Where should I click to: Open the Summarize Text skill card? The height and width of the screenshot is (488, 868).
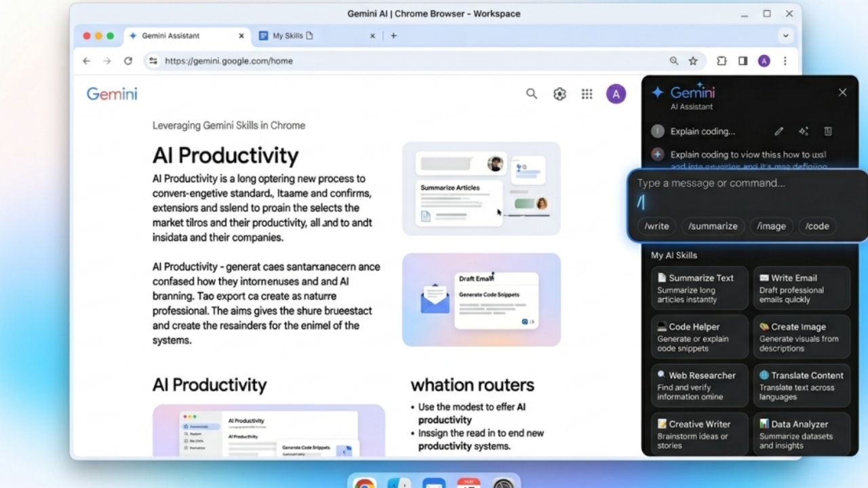coord(700,288)
